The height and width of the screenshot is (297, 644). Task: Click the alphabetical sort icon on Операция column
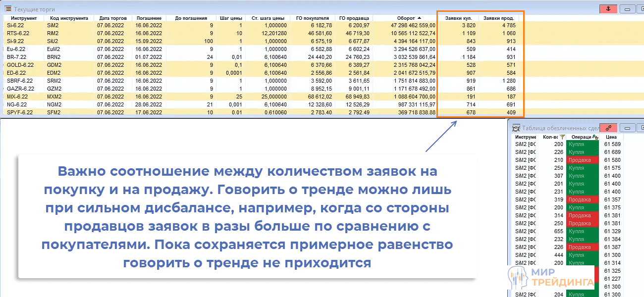595,137
